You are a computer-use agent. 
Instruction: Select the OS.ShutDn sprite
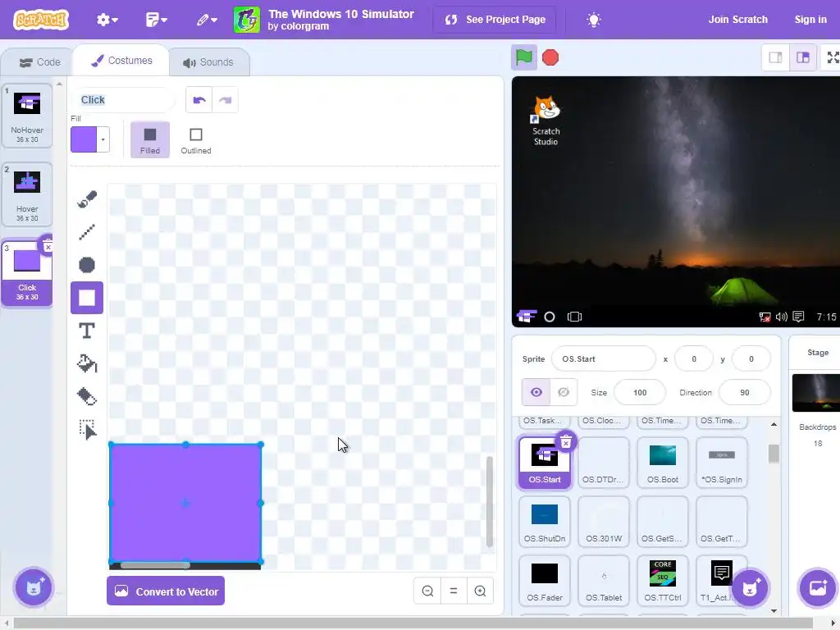pos(545,521)
